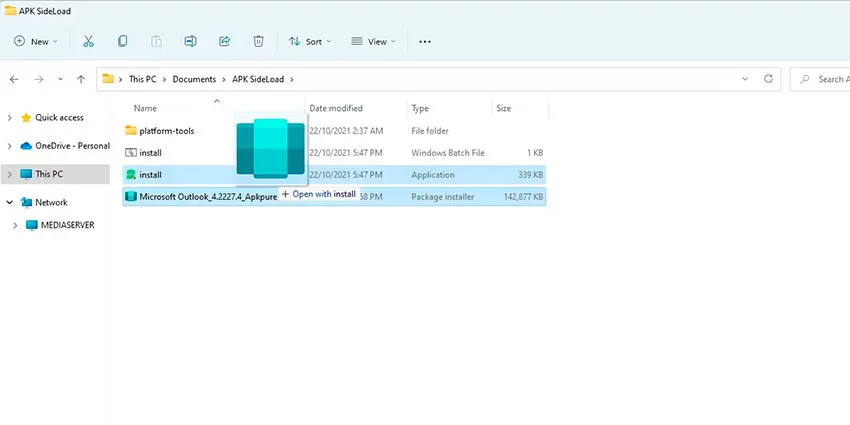The width and height of the screenshot is (850, 425).
Task: Click Documents in the address breadcrumb
Action: (194, 79)
